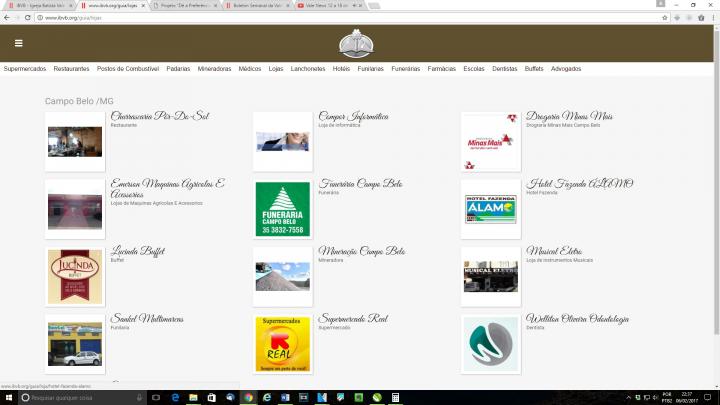
Task: Open Supermercado Real listing title
Action: pos(353,319)
